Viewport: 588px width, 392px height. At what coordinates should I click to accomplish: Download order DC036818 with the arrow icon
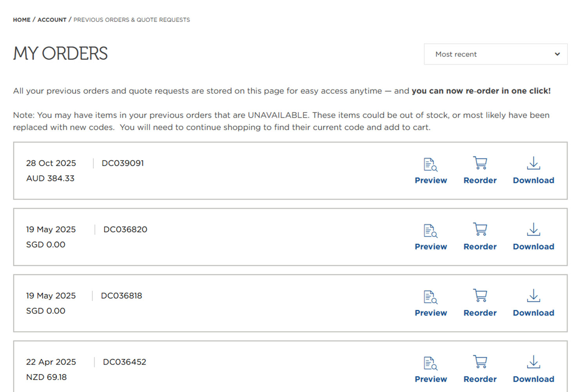[533, 296]
